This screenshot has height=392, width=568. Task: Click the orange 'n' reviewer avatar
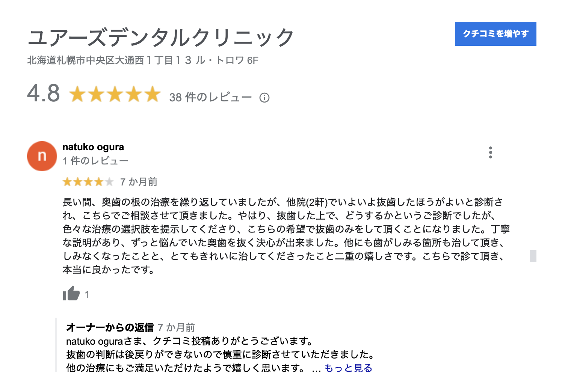42,156
